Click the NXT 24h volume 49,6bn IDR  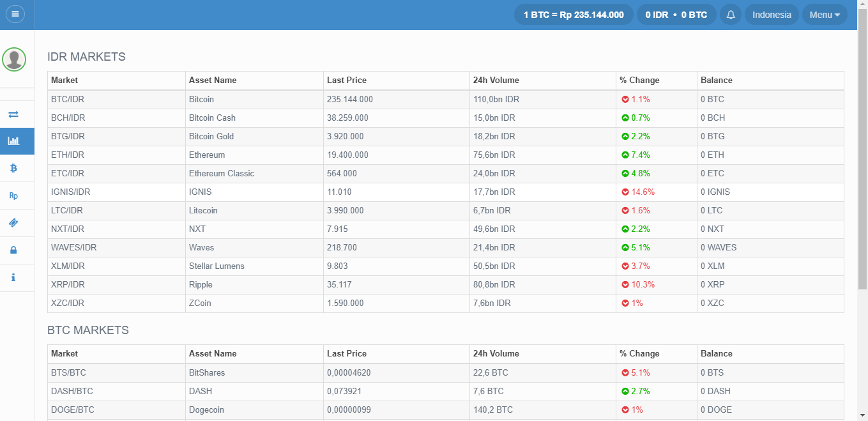pos(494,229)
